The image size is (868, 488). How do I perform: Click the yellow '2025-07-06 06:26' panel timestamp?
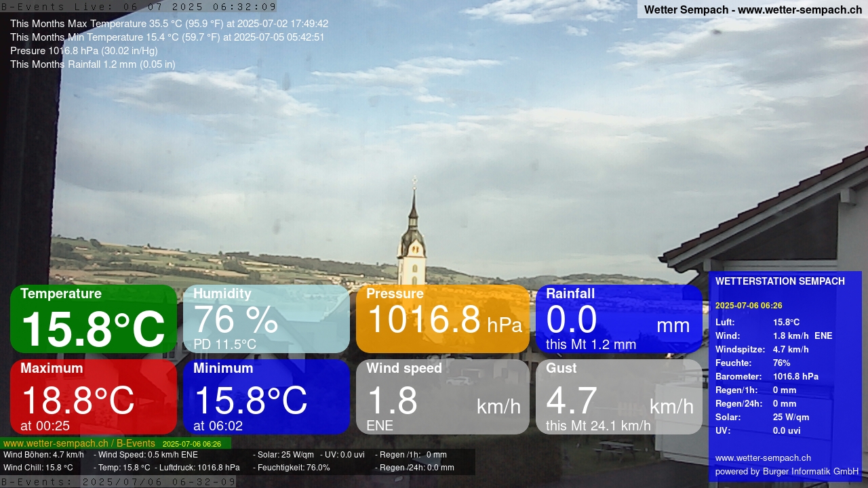point(749,306)
